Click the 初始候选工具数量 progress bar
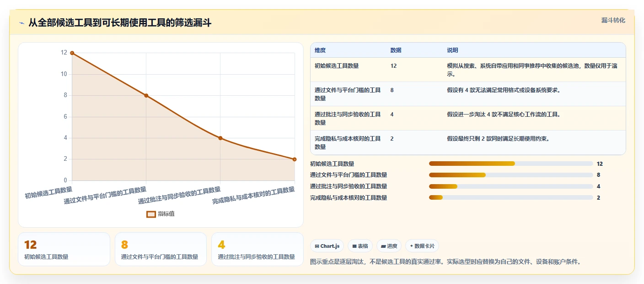 511,164
